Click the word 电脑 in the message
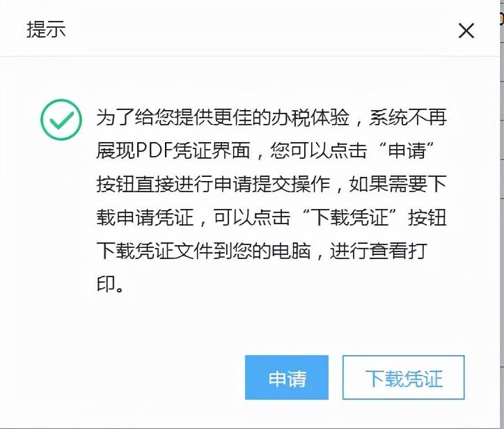 click(291, 251)
